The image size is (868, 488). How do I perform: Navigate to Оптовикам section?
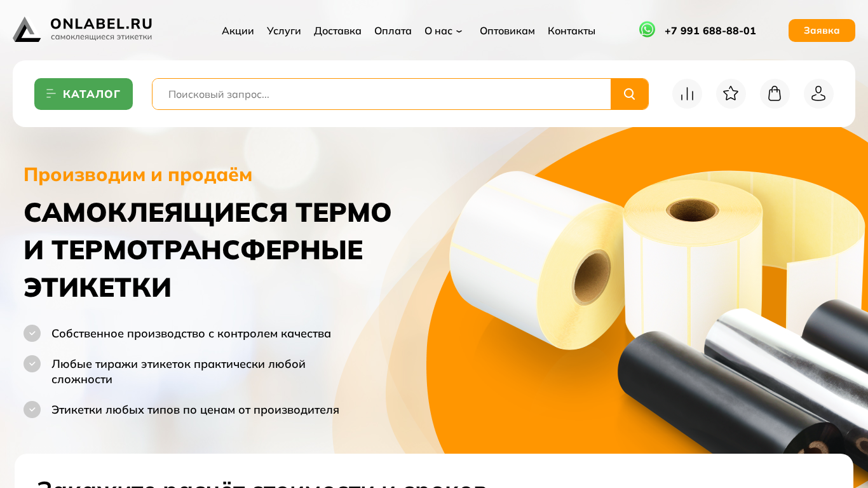pyautogui.click(x=507, y=30)
